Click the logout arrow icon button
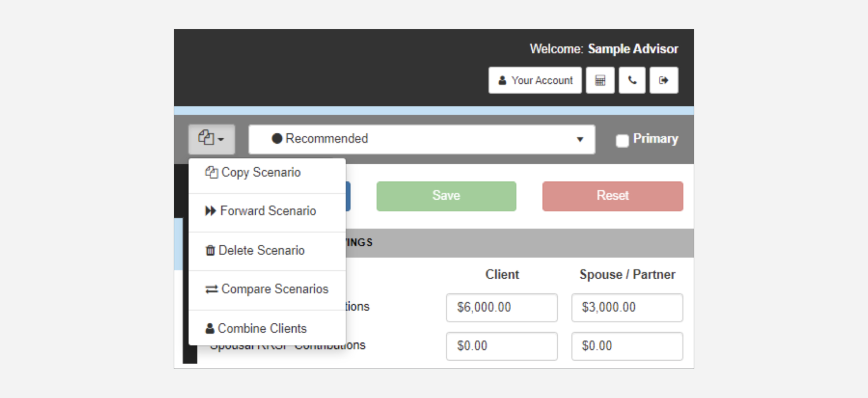Screen dimensions: 868x398 pyautogui.click(x=664, y=80)
